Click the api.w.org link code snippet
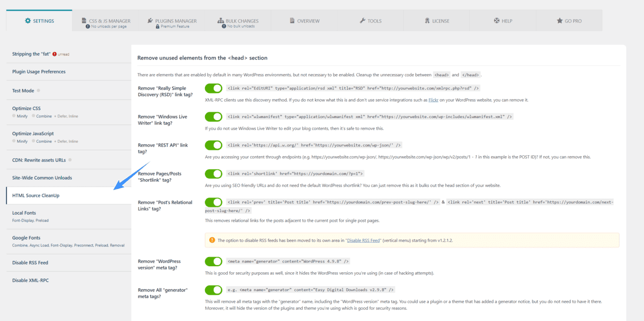The image size is (644, 321). click(314, 145)
